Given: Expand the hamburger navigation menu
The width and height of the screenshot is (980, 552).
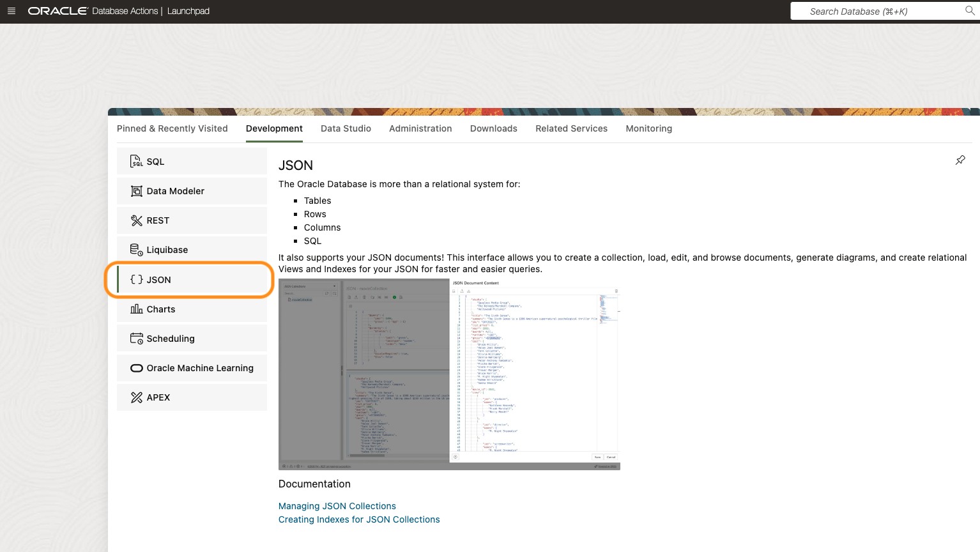Looking at the screenshot, I should pos(11,11).
